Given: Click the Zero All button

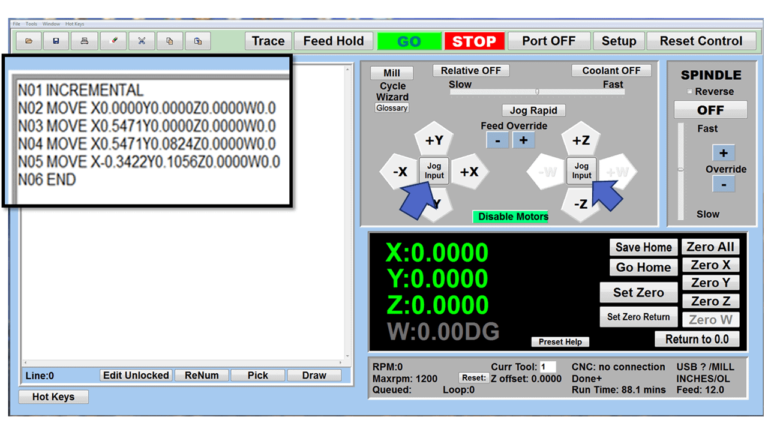Looking at the screenshot, I should (710, 247).
